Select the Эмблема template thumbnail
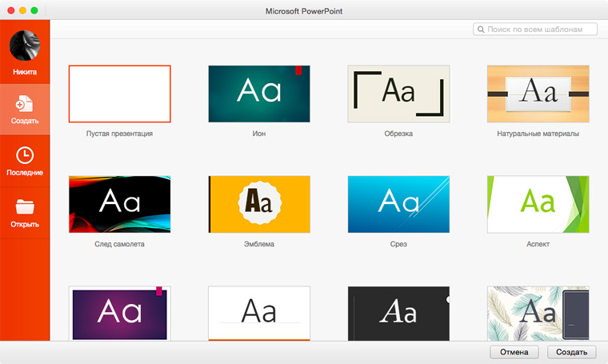 point(258,204)
